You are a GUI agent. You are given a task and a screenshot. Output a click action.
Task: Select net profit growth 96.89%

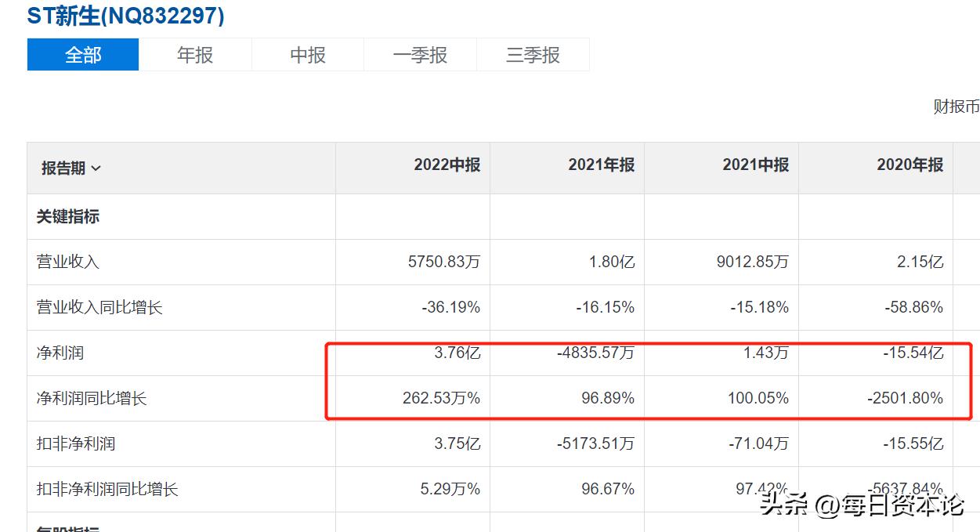pyautogui.click(x=608, y=399)
